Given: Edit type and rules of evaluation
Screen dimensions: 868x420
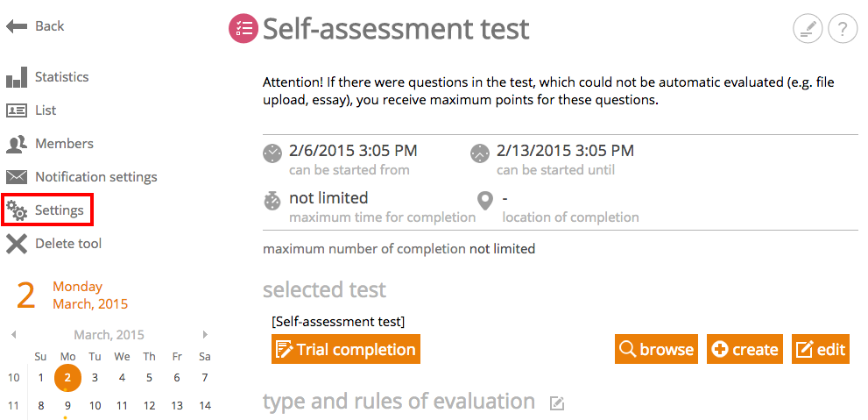Looking at the screenshot, I should [557, 403].
